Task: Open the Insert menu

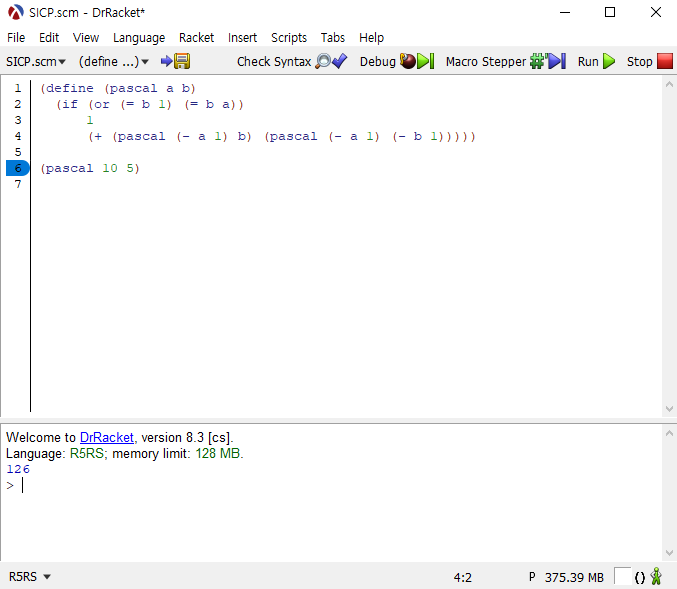Action: click(242, 37)
